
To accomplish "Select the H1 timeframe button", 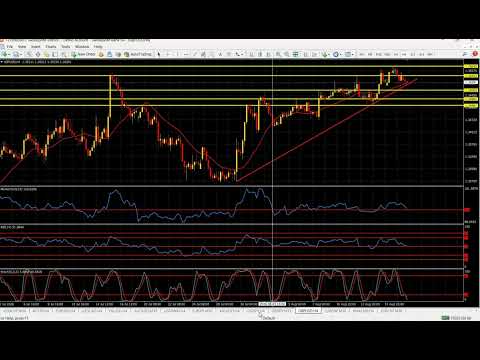I will (x=396, y=54).
